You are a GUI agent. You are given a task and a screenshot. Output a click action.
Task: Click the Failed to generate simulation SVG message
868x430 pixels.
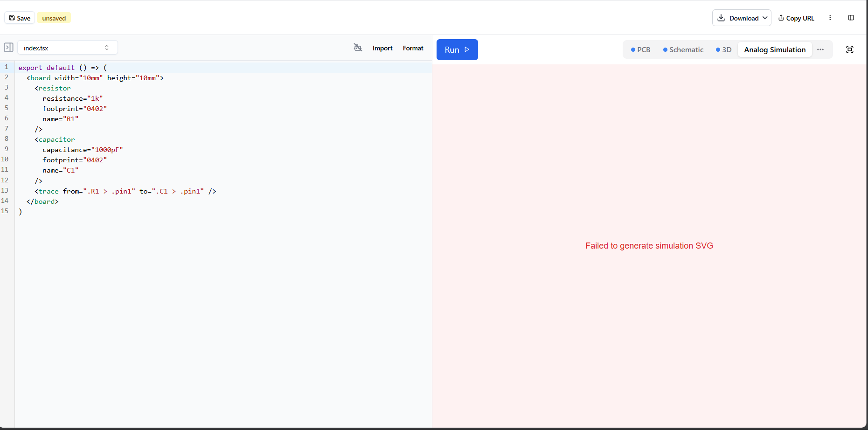(x=649, y=246)
